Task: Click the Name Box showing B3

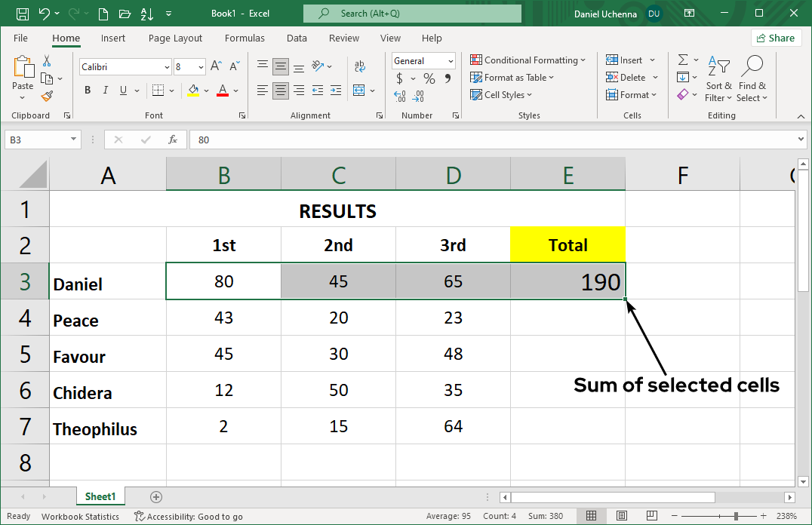Action: coord(36,140)
